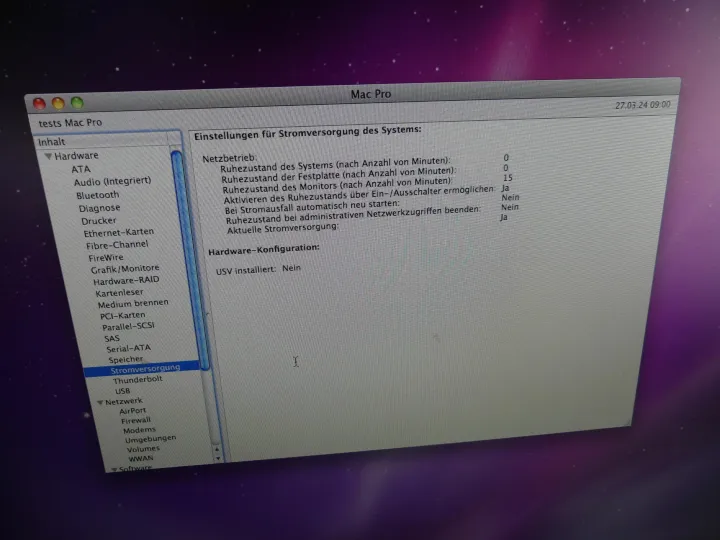Viewport: 720px width, 540px height.
Task: Click Bei Stromausfall automatisch neu starten
Action: click(x=312, y=207)
